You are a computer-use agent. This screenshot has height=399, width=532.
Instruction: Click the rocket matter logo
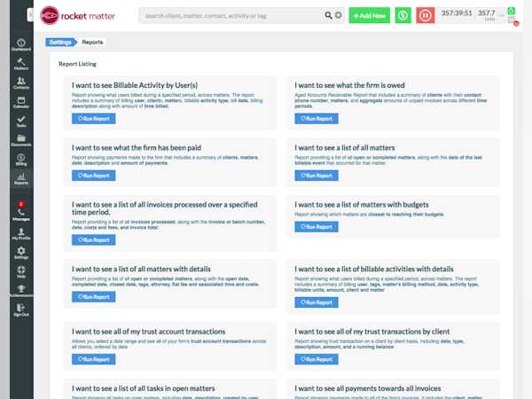(78, 16)
